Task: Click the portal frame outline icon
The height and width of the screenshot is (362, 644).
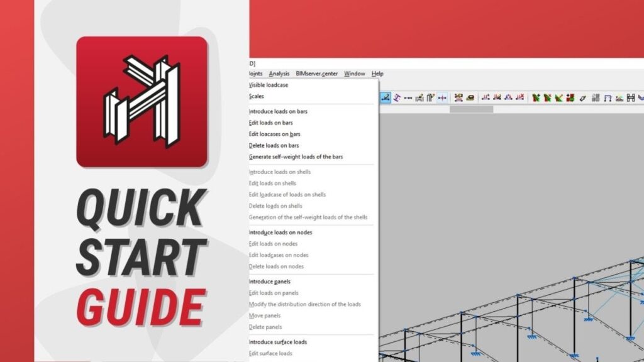Action: (608, 97)
